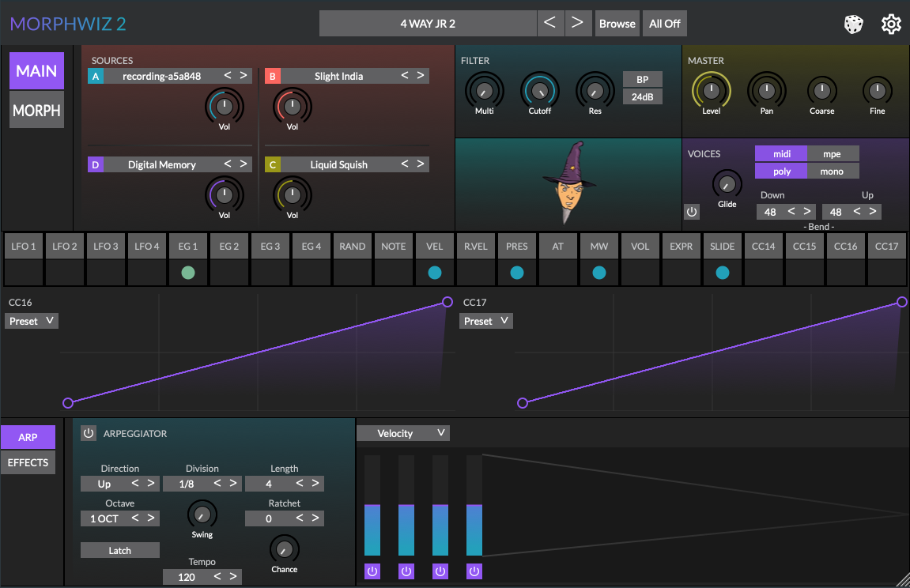Open the CC16 Preset dropdown

click(32, 321)
